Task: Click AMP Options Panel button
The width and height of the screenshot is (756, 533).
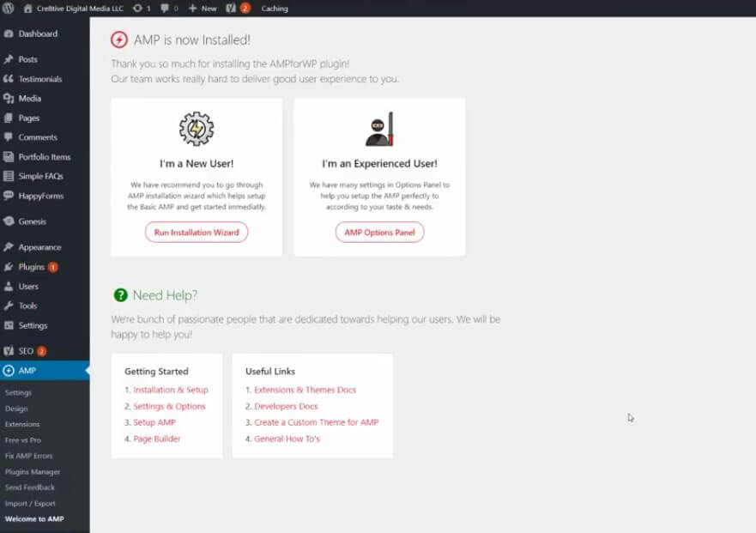Action: pyautogui.click(x=379, y=232)
